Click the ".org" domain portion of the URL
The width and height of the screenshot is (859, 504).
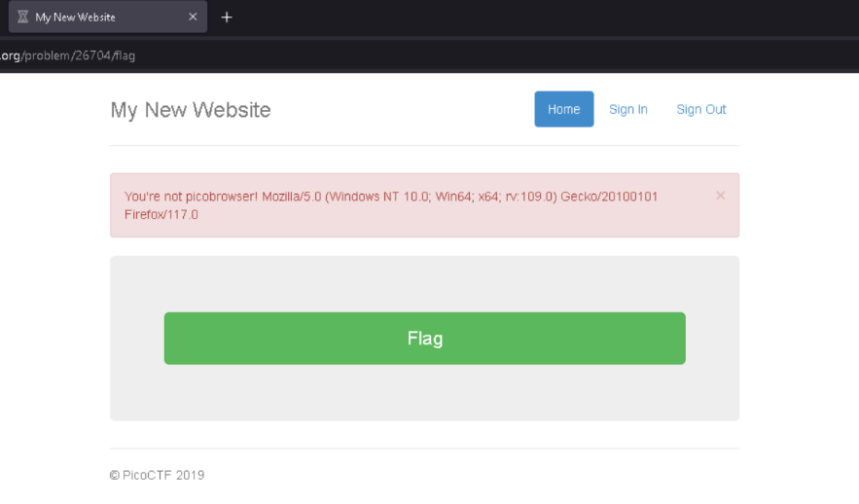(x=10, y=55)
